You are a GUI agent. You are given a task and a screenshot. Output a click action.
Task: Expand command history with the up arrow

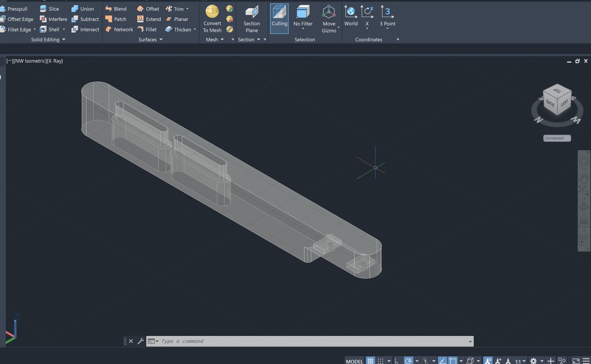pos(470,341)
